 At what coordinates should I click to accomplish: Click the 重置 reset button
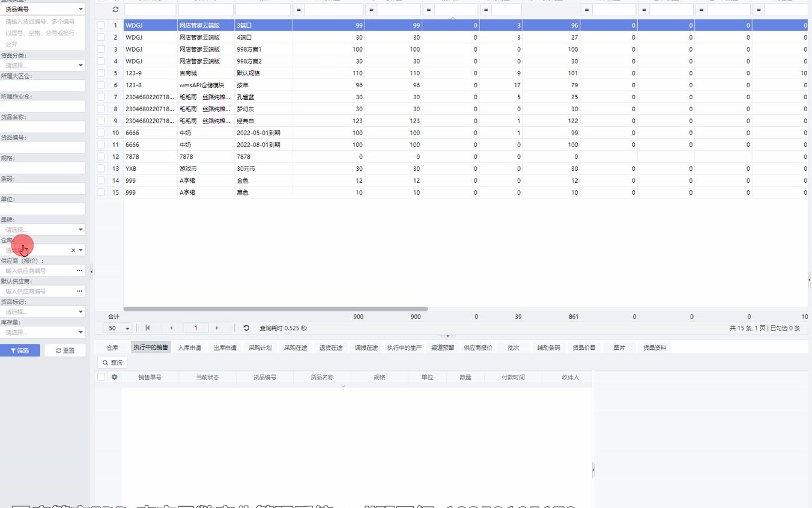65,350
